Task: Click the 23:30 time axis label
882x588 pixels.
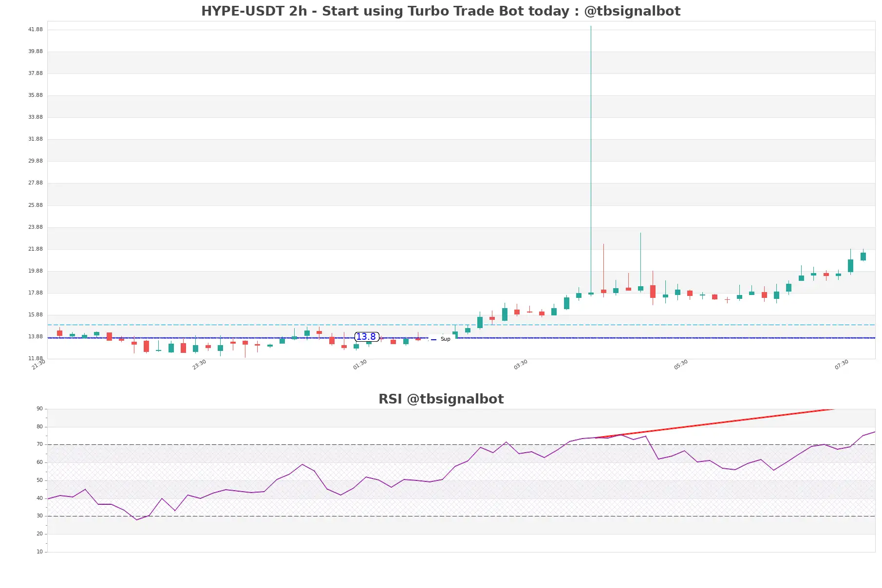Action: coord(199,365)
